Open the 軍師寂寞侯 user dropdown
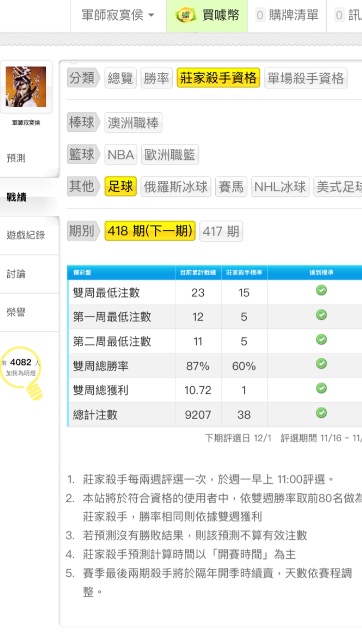 tap(118, 15)
